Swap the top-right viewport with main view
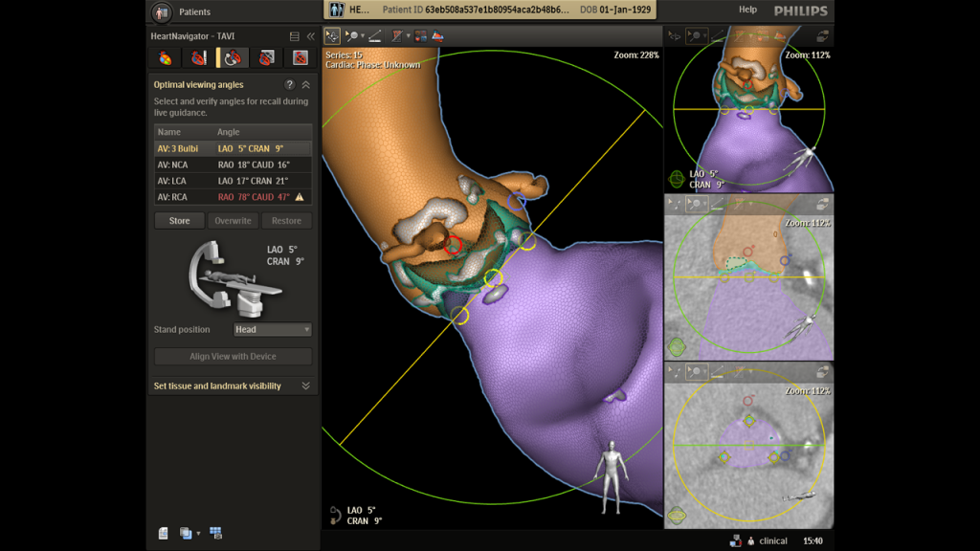The width and height of the screenshot is (980, 551). [x=822, y=36]
